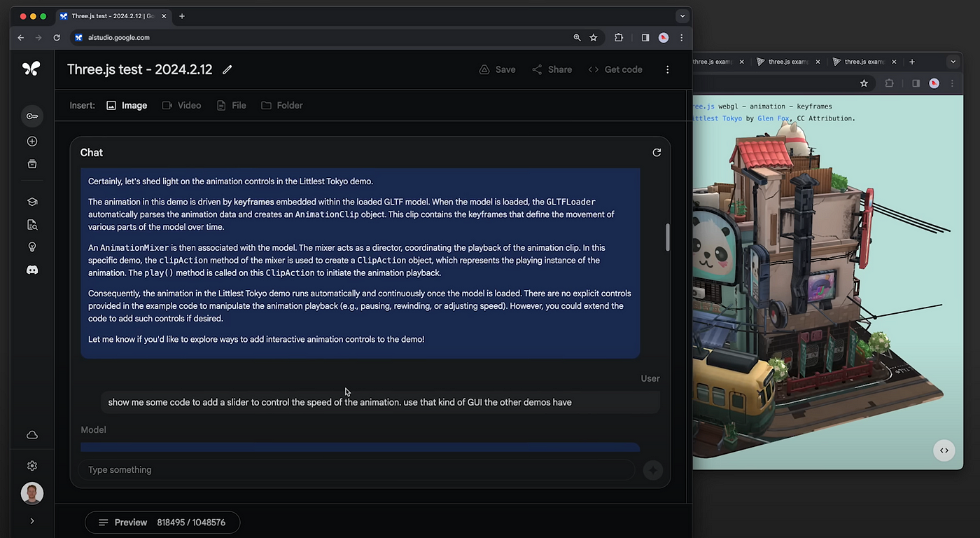Click the send sparkle button
Image resolution: width=980 pixels, height=538 pixels.
click(653, 469)
